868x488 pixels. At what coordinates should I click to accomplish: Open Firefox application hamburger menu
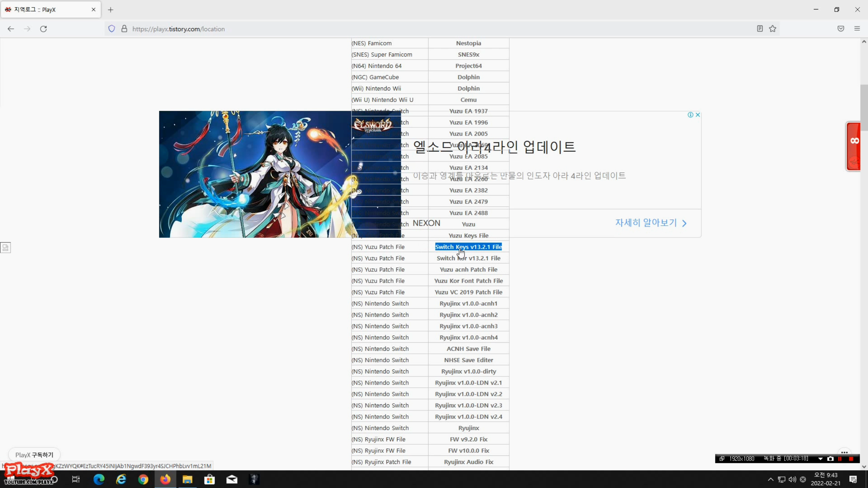coord(857,29)
